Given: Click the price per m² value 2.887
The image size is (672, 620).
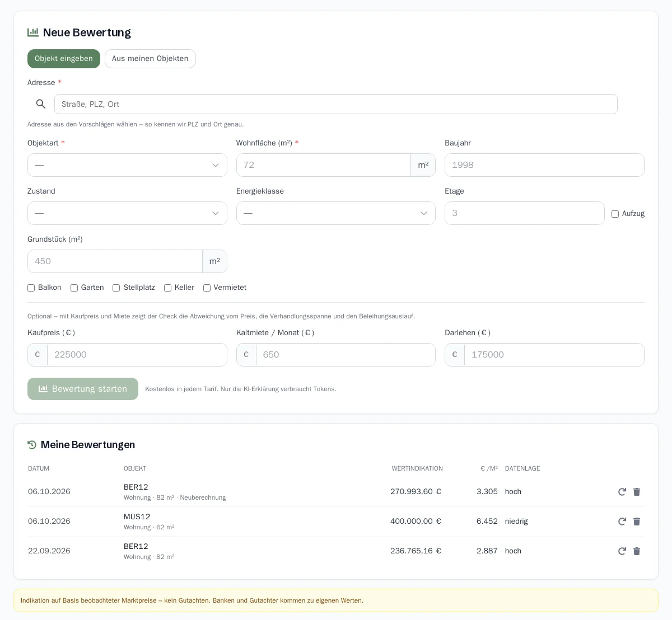Looking at the screenshot, I should (487, 551).
